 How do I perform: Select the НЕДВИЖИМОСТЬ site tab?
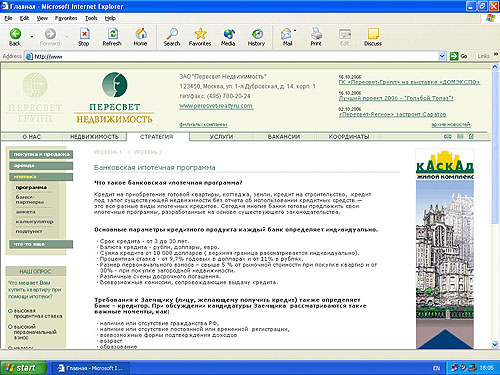94,137
